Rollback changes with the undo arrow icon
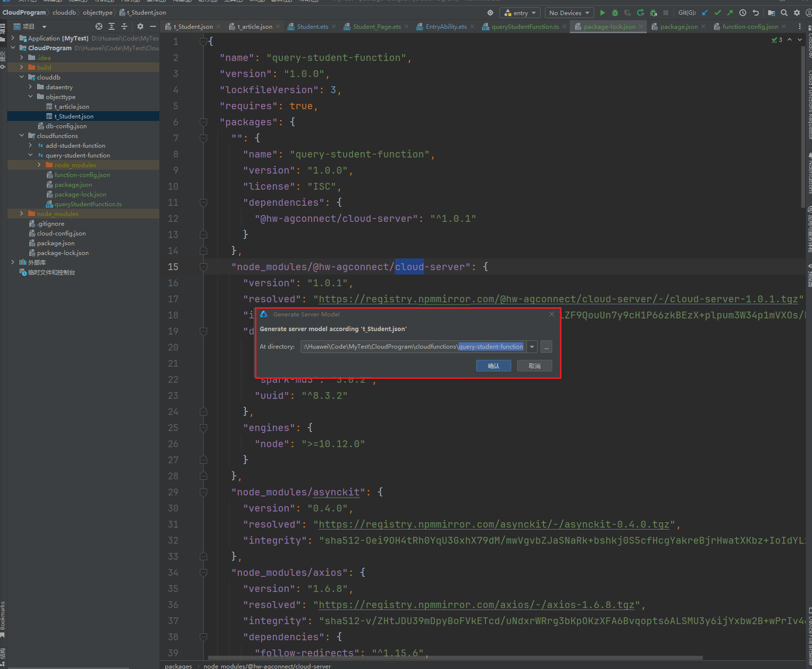 click(x=755, y=13)
